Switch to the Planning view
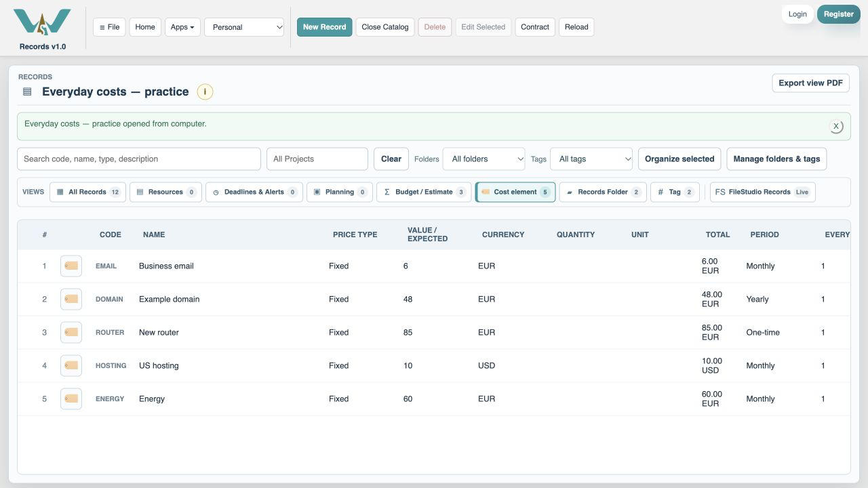This screenshot has width=868, height=488. pyautogui.click(x=340, y=192)
